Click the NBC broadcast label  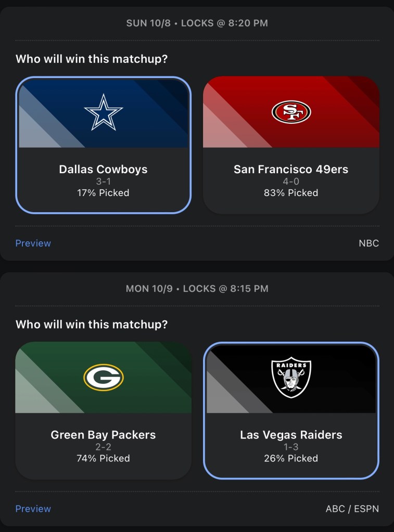(x=368, y=243)
